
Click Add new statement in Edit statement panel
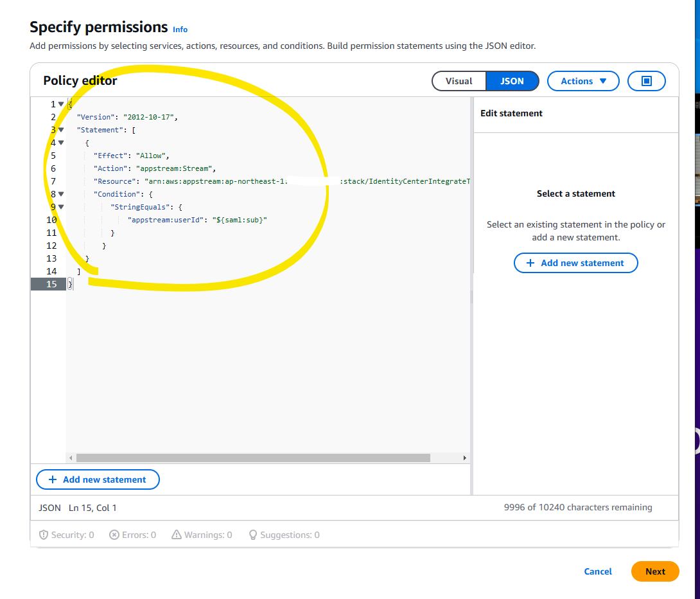[x=575, y=263]
